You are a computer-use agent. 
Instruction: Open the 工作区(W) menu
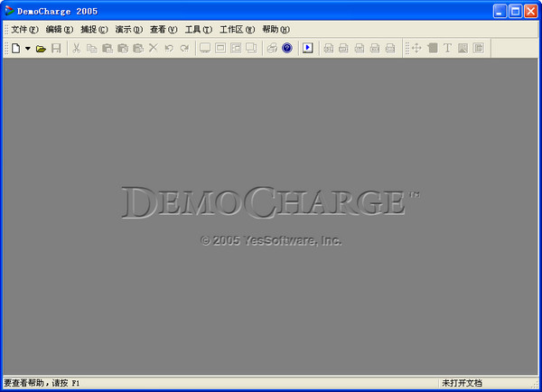(237, 30)
